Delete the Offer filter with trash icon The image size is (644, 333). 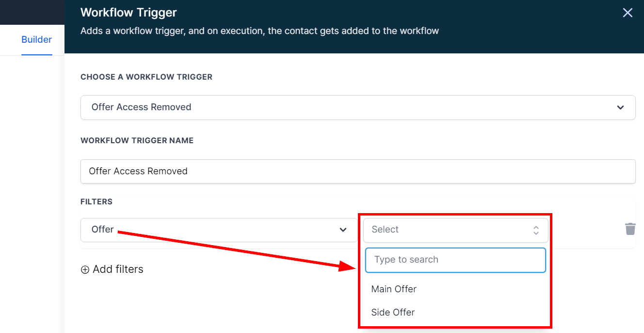click(x=630, y=229)
